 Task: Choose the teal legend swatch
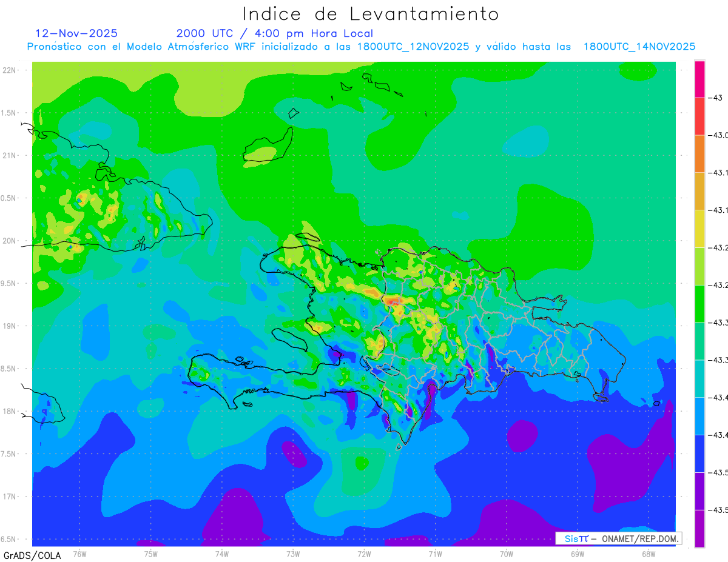click(699, 380)
